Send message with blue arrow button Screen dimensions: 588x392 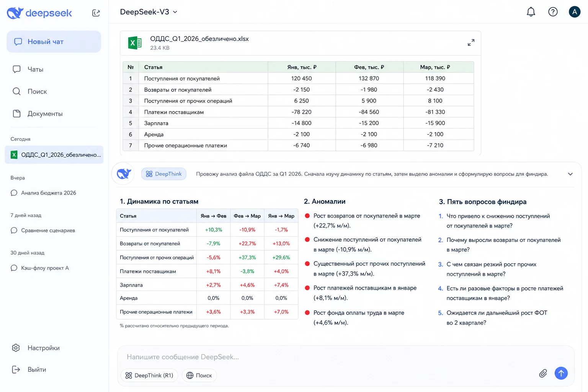coord(561,373)
